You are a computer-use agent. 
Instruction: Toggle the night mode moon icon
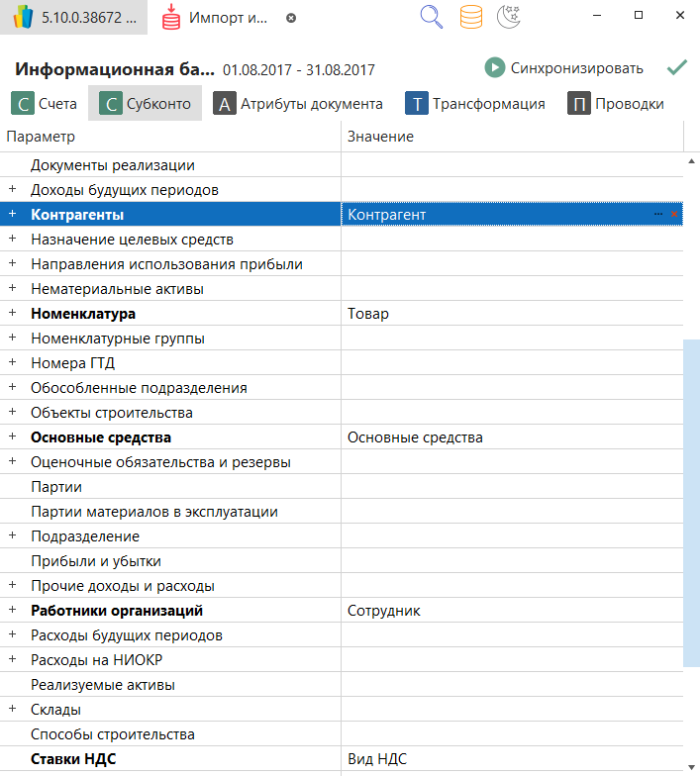(x=509, y=18)
